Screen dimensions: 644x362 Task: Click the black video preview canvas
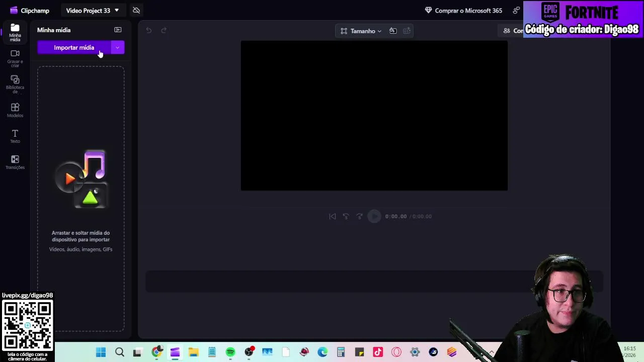click(374, 116)
